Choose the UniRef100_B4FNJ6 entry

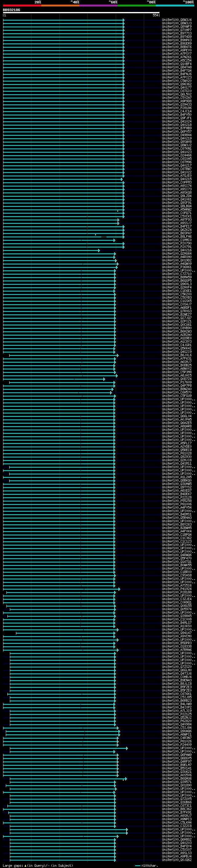177,74
